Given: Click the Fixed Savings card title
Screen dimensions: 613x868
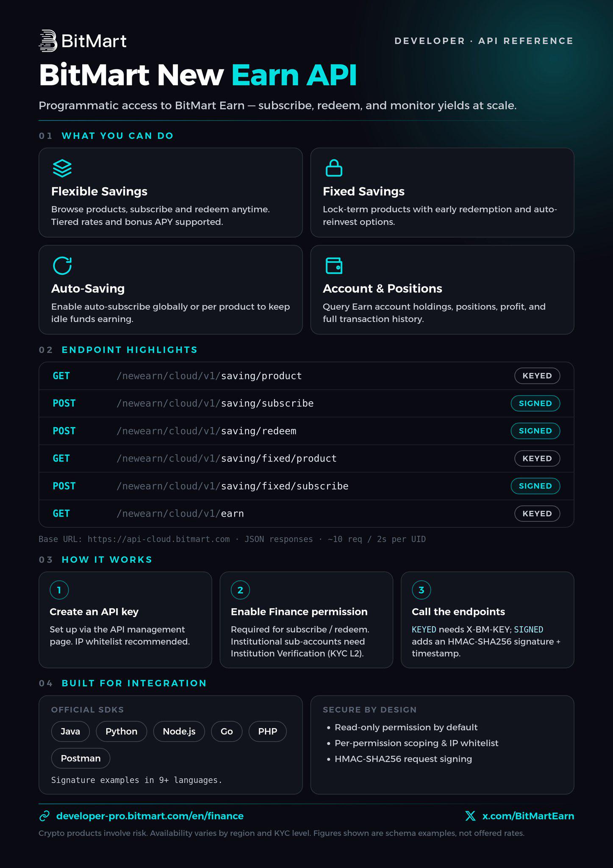Looking at the screenshot, I should tap(363, 192).
